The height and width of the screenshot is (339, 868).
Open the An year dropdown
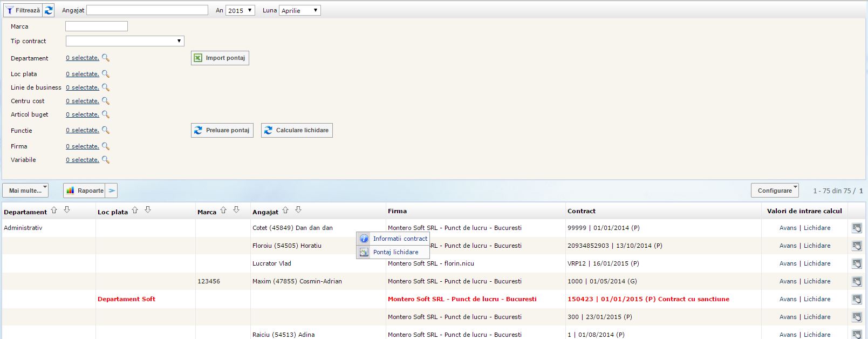(240, 10)
